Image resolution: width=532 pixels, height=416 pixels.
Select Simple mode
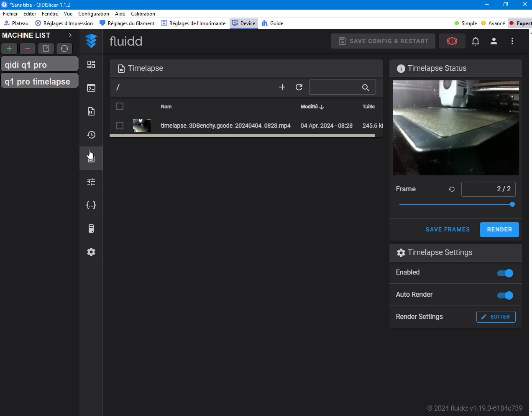[465, 23]
